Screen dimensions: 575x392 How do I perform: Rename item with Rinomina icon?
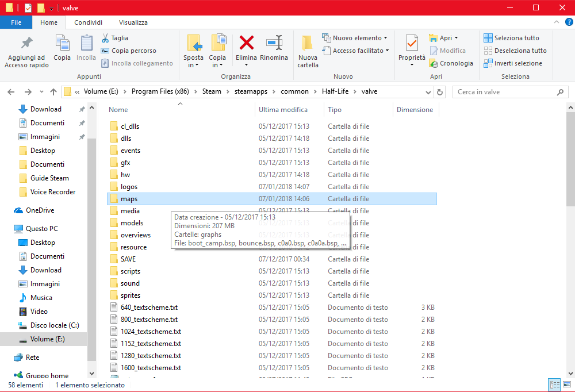[274, 48]
